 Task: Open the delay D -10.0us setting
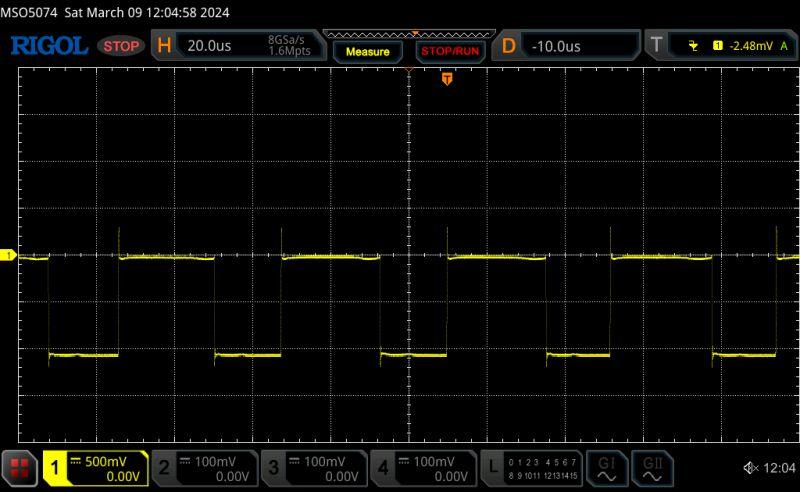click(x=568, y=46)
